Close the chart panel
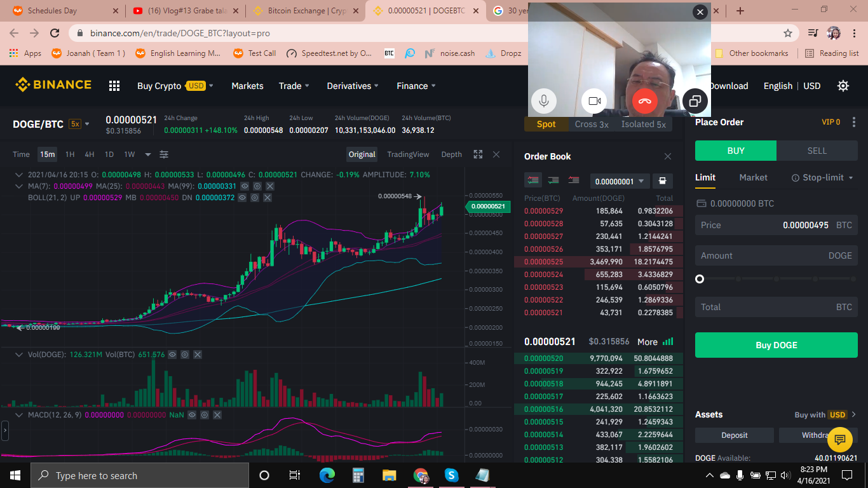 pyautogui.click(x=496, y=154)
